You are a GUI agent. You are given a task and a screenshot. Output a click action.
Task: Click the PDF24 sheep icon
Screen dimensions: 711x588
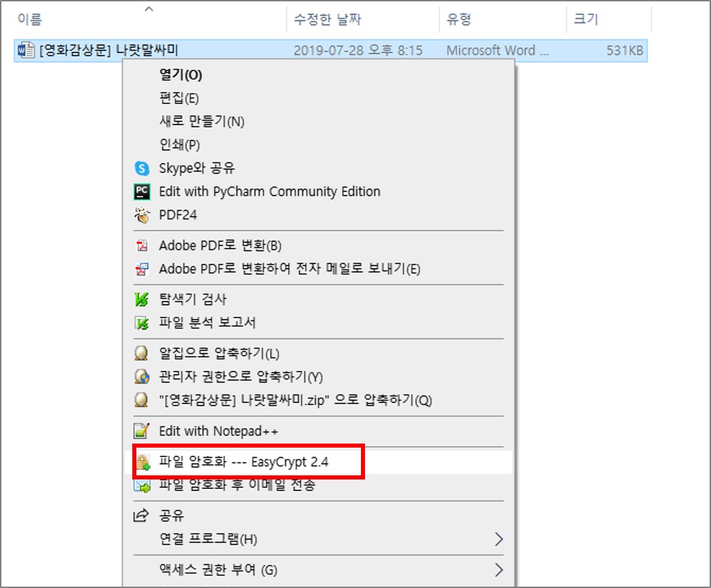pos(142,215)
